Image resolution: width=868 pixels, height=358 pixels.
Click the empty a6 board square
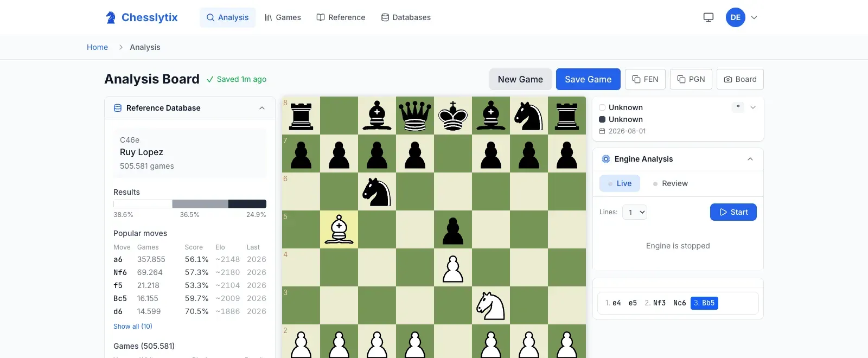click(301, 191)
